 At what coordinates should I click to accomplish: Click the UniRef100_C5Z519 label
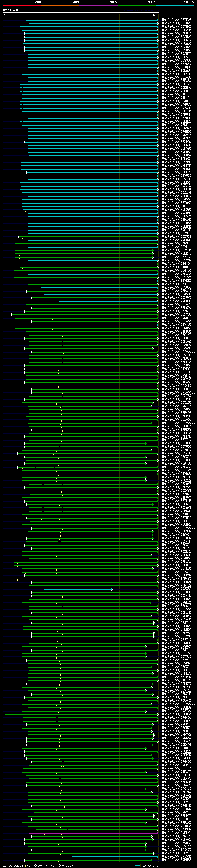[x=176, y=236]
